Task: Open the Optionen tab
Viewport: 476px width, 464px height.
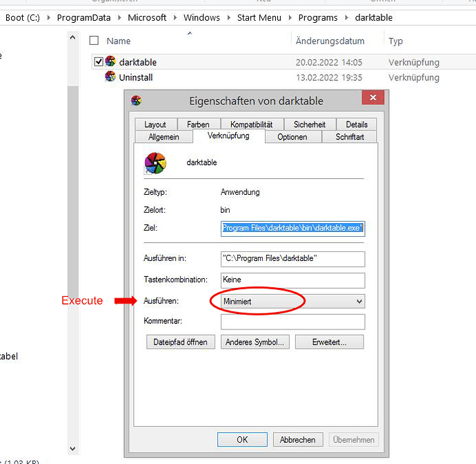Action: (x=292, y=137)
